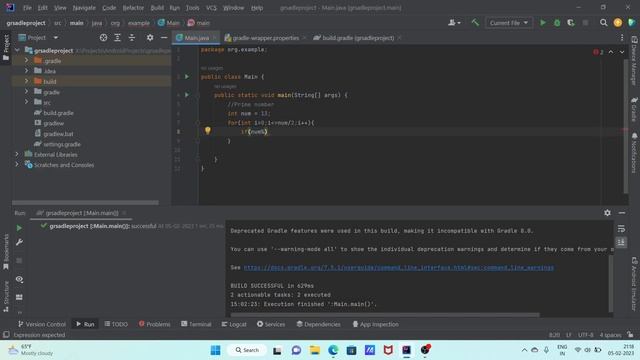Click the read-only lock icon in status bar
640x360 pixels.
click(x=631, y=335)
